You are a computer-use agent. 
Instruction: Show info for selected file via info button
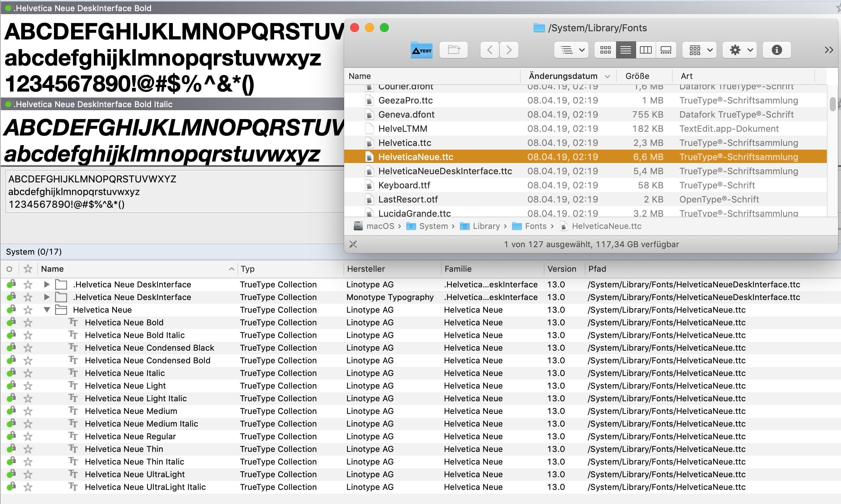pyautogui.click(x=777, y=50)
